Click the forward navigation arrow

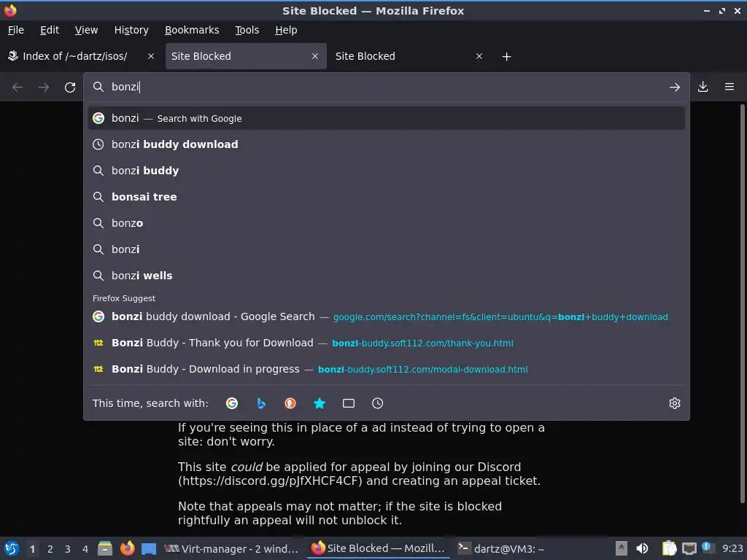pos(44,87)
